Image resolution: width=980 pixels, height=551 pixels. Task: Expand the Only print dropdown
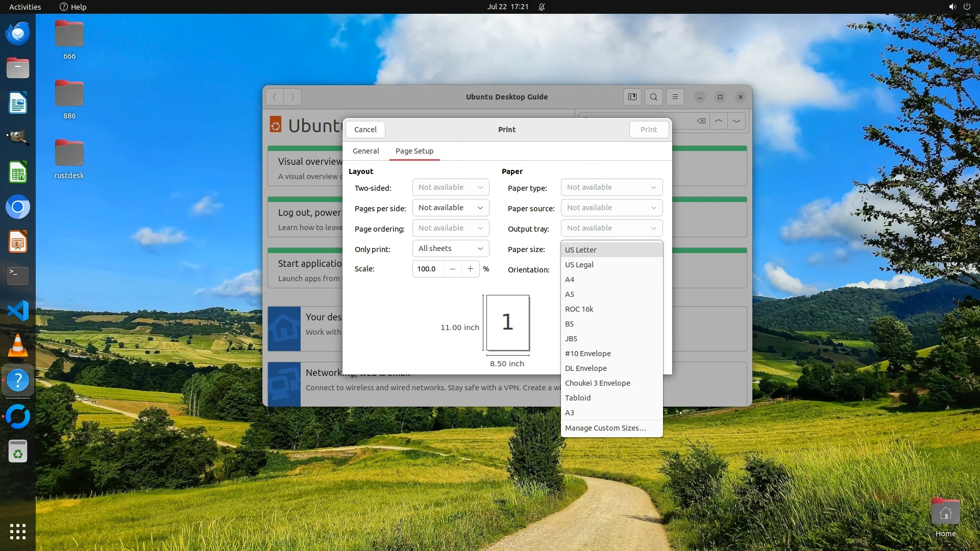coord(450,248)
